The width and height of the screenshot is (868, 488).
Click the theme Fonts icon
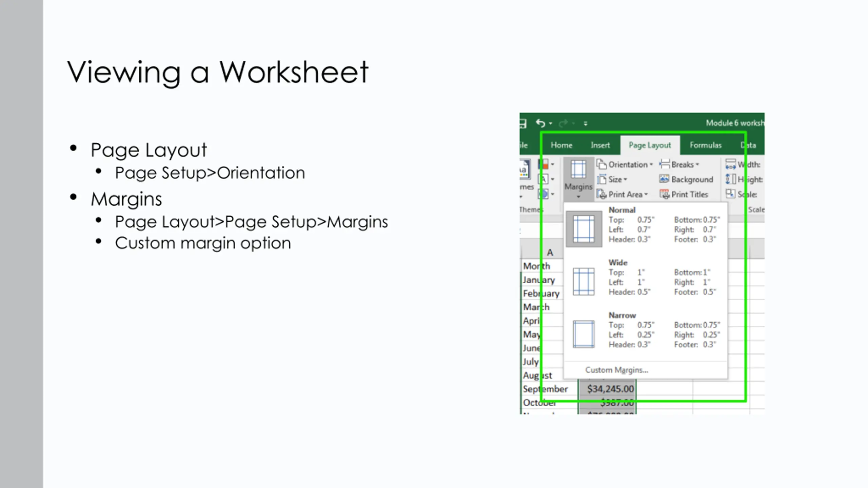tap(543, 179)
